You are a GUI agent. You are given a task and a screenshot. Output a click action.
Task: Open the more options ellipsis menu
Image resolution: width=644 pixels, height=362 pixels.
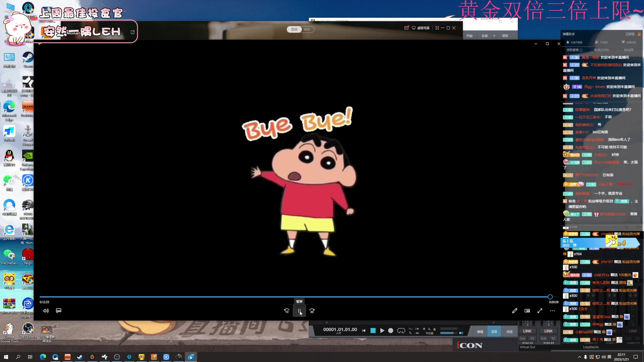coord(552,311)
